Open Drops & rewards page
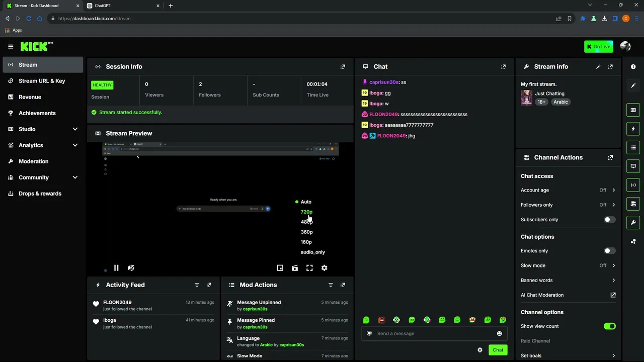Image resolution: width=644 pixels, height=362 pixels. (43, 194)
